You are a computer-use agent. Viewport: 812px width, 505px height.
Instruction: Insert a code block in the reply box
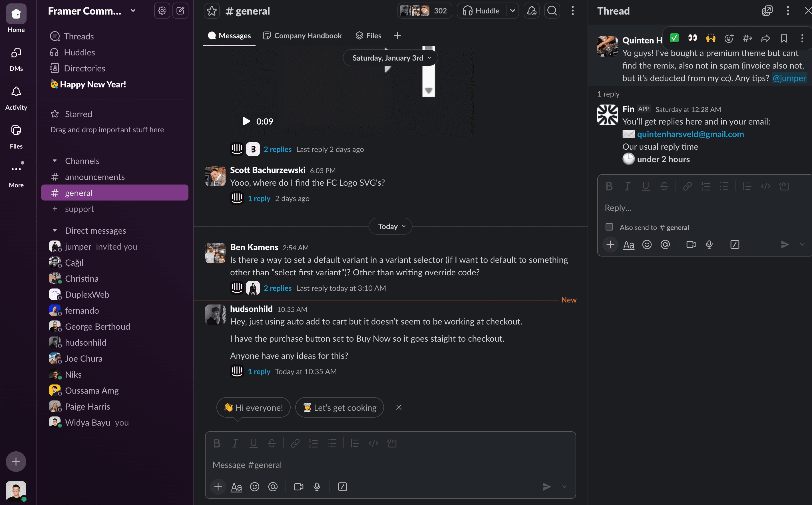point(784,186)
